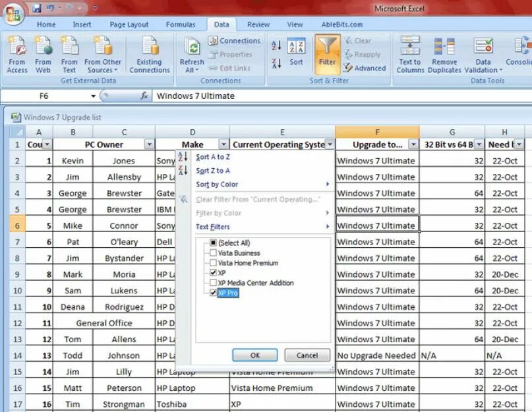
Task: Click the Name Box showing F6
Action: click(44, 96)
